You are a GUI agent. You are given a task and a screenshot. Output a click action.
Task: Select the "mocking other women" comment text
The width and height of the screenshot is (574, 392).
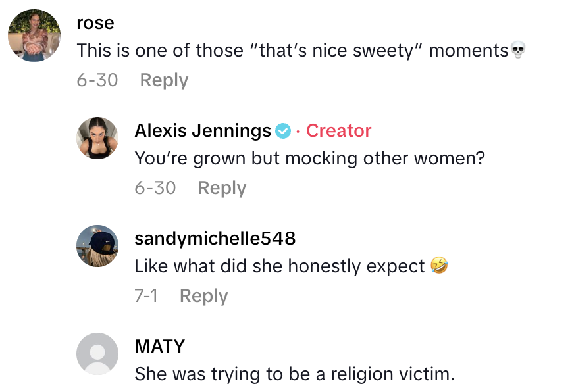(x=309, y=159)
